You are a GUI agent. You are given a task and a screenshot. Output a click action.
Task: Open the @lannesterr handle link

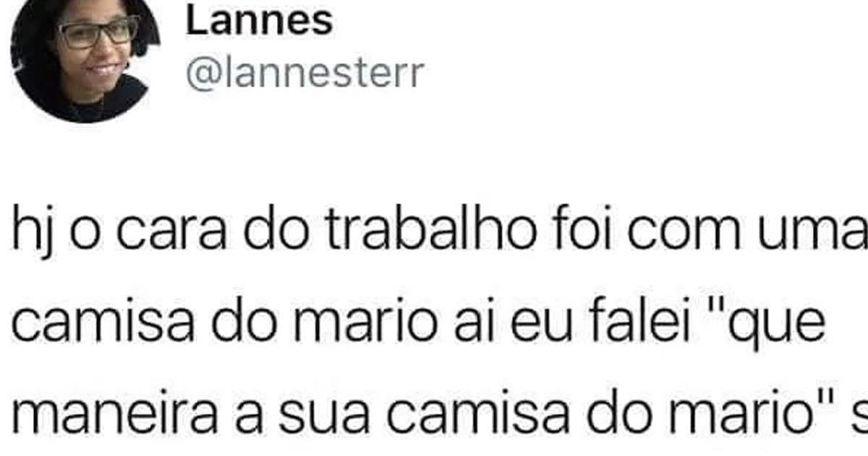[x=305, y=73]
